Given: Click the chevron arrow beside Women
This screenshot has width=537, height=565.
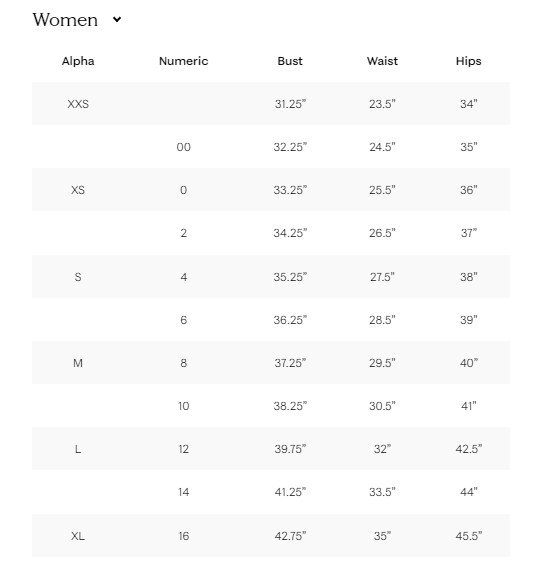Looking at the screenshot, I should coord(117,19).
